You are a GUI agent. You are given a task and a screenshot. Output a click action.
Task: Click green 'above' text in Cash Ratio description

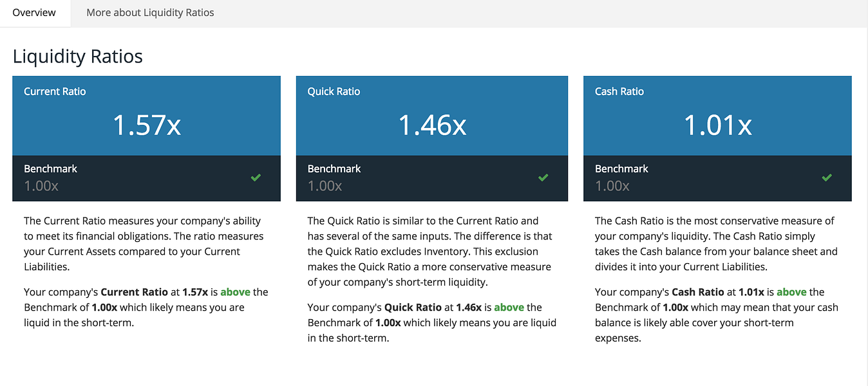pyautogui.click(x=791, y=292)
